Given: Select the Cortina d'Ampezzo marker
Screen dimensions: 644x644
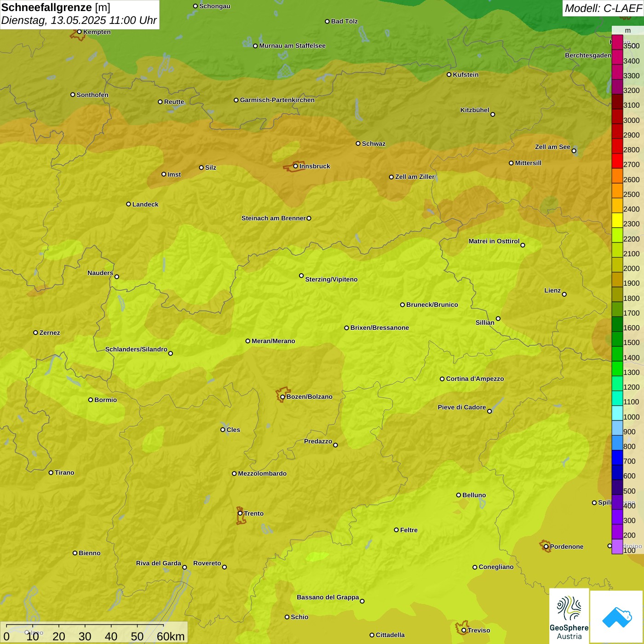Looking at the screenshot, I should tap(442, 379).
